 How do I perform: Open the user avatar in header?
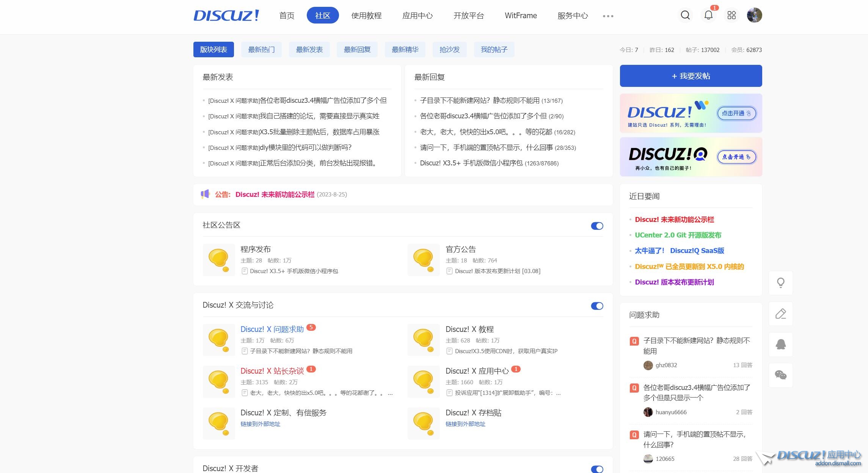click(x=755, y=15)
